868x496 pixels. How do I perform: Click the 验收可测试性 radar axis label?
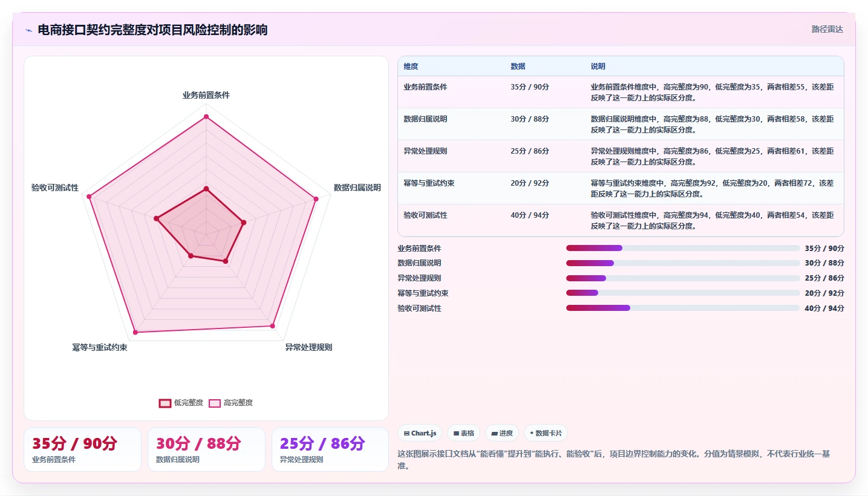click(55, 188)
